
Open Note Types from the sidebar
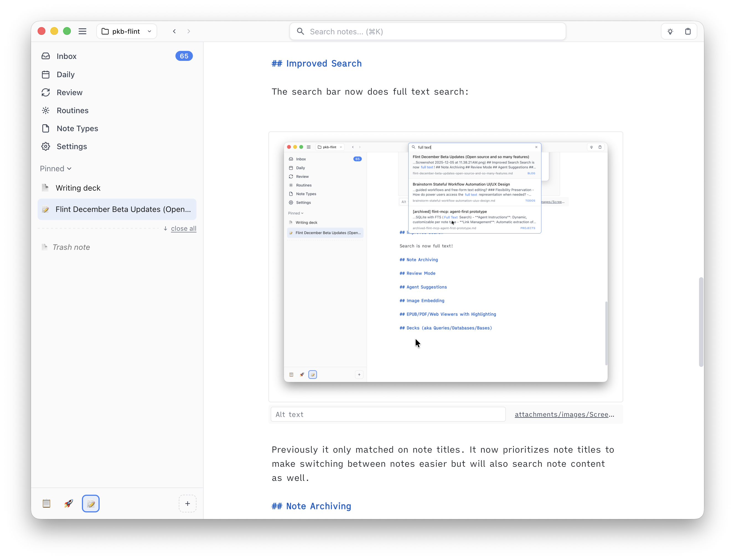[x=77, y=128]
